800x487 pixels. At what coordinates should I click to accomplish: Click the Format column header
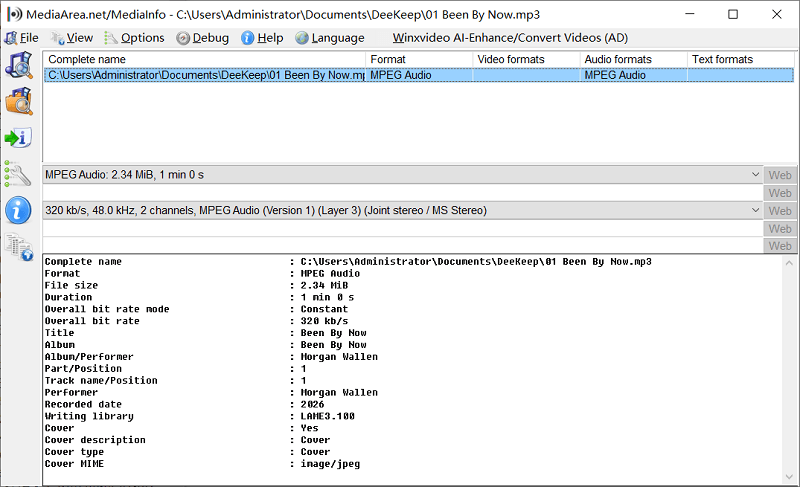coord(419,59)
